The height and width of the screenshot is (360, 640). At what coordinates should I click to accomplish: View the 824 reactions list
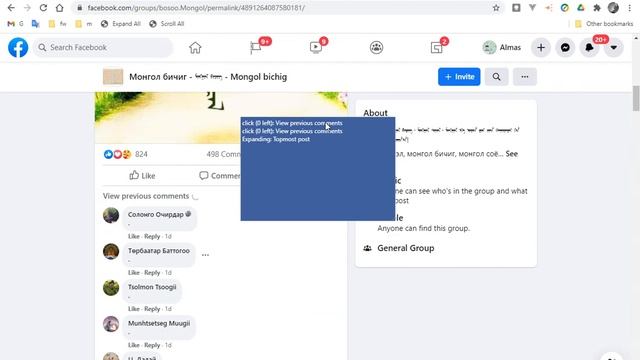pos(141,154)
